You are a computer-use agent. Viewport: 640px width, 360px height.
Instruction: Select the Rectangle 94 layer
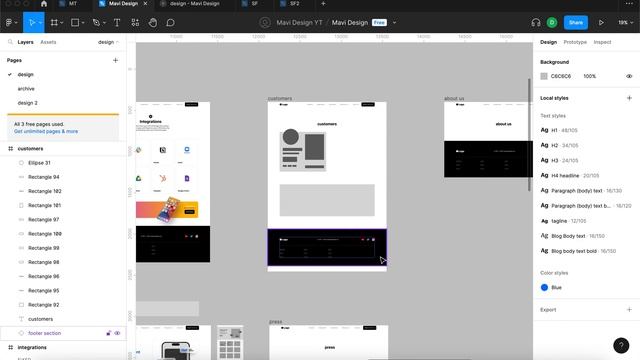coord(44,177)
